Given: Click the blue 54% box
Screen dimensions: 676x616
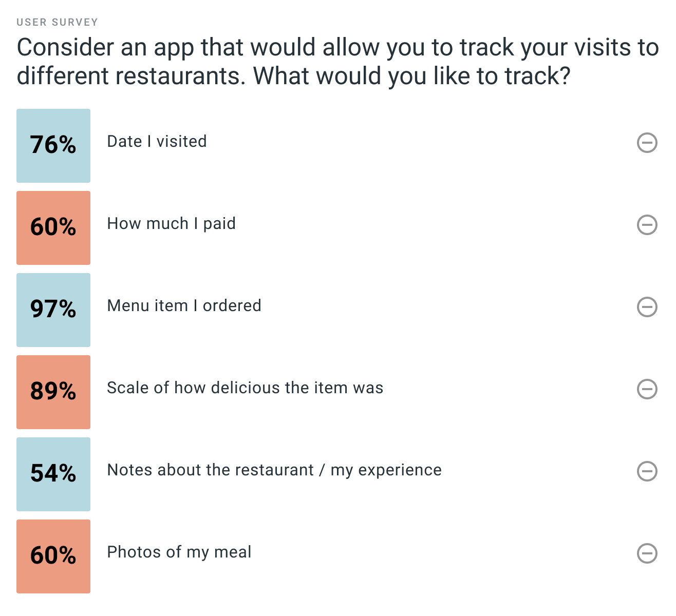Looking at the screenshot, I should tap(53, 474).
